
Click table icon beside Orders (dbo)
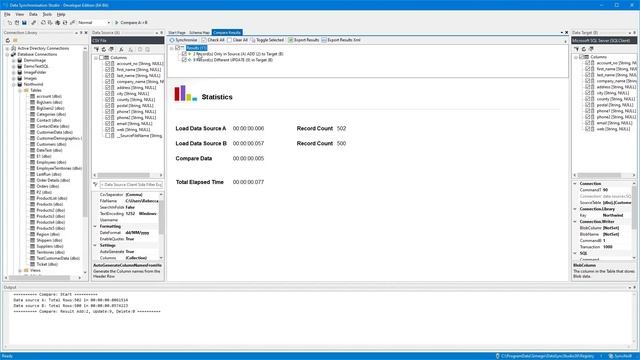click(x=33, y=186)
